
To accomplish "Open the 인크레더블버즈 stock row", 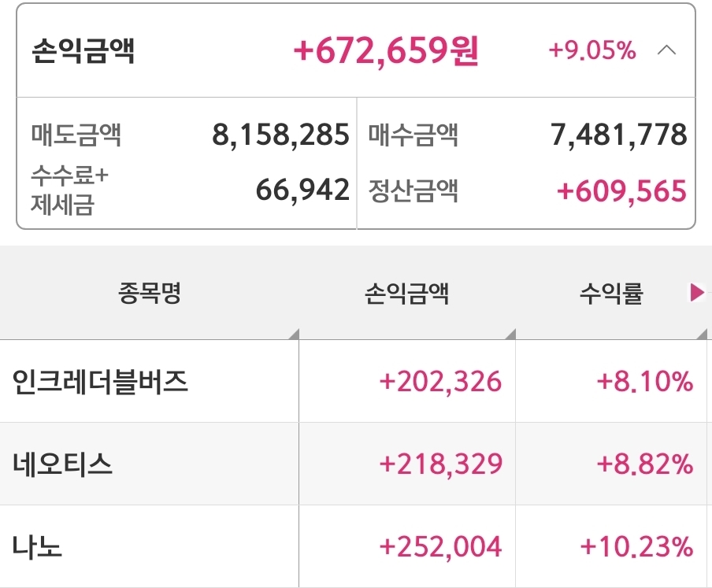I will coord(101,382).
